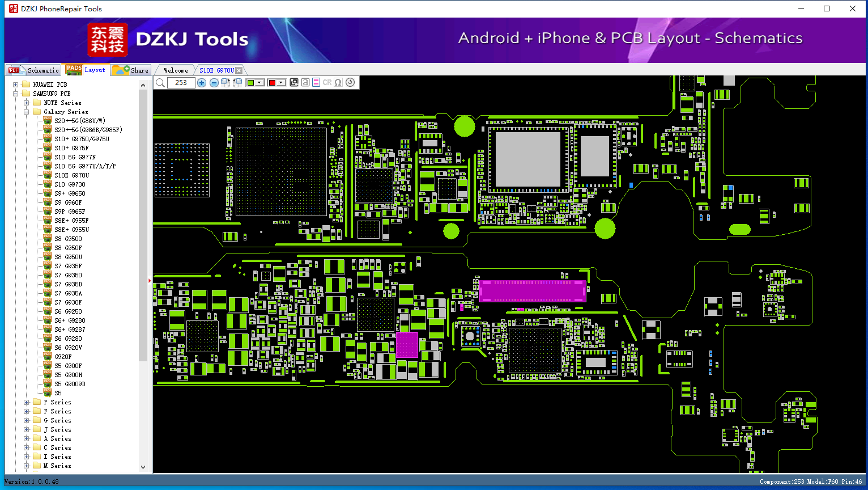Click the second rotate-layers icon

coord(237,83)
